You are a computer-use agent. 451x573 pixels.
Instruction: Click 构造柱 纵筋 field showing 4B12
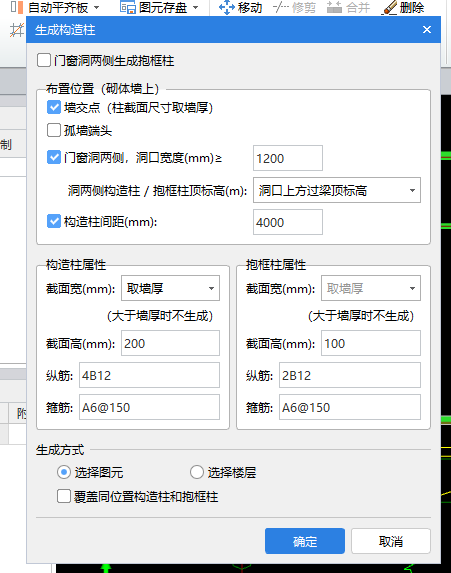(x=149, y=375)
